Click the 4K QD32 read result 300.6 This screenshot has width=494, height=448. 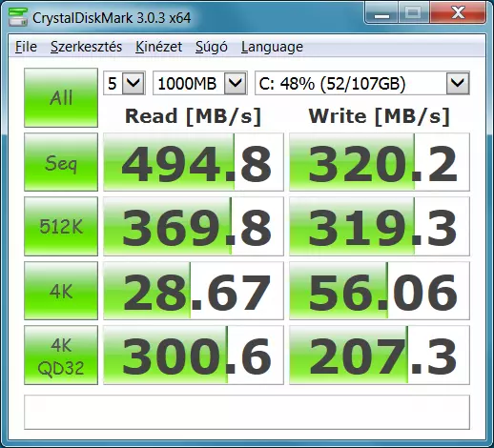(x=194, y=356)
